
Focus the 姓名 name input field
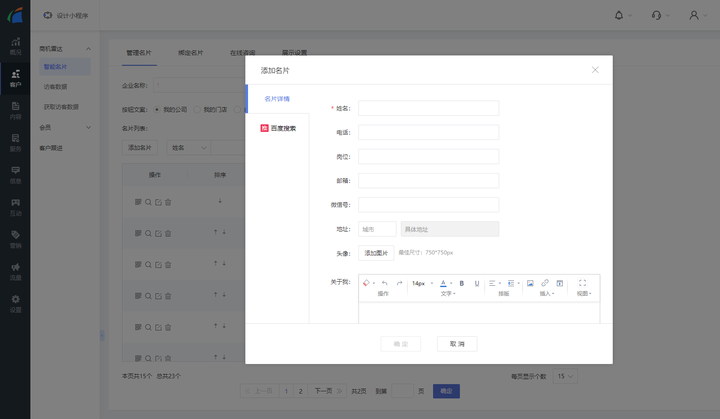428,108
